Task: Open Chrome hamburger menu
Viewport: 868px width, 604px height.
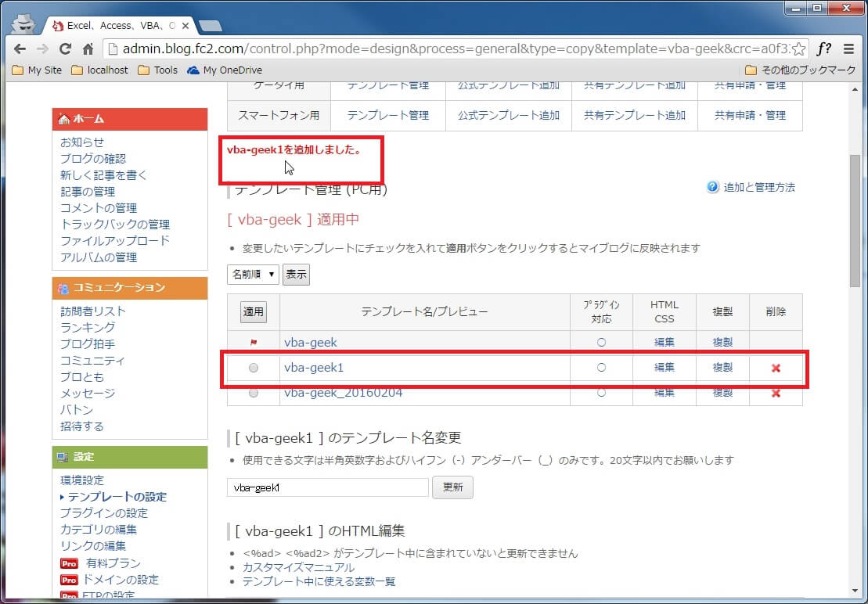Action: [849, 49]
